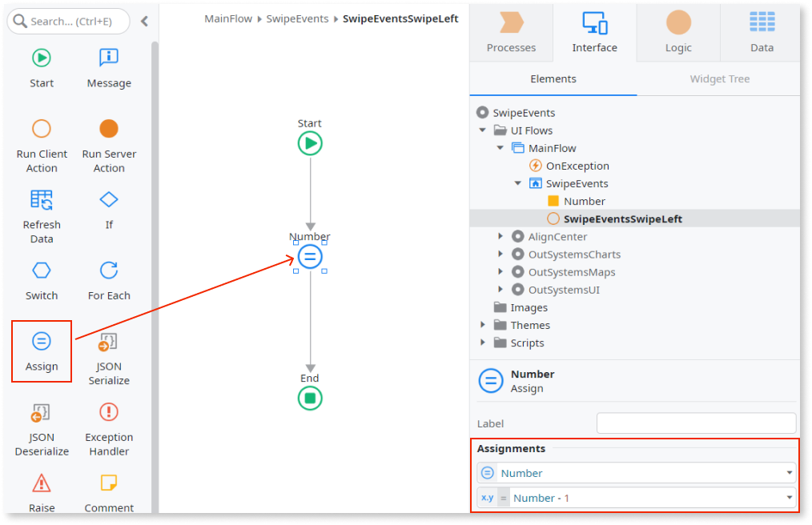Switch to the Logic tab
The width and height of the screenshot is (812, 525).
coord(677,34)
